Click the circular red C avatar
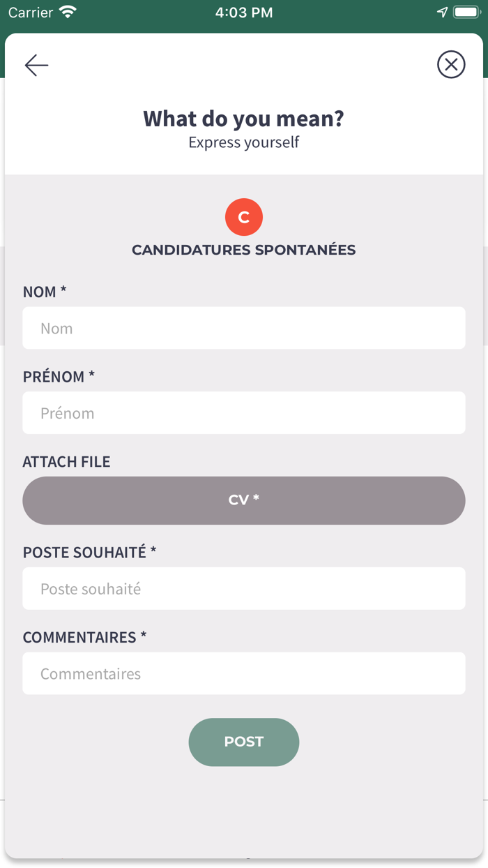This screenshot has width=488, height=868. coord(244,216)
